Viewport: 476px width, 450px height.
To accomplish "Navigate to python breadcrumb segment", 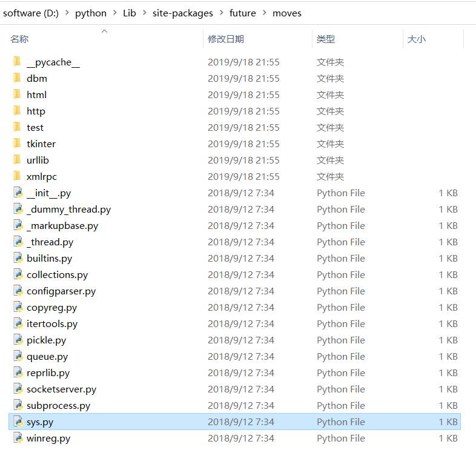I will tap(91, 13).
